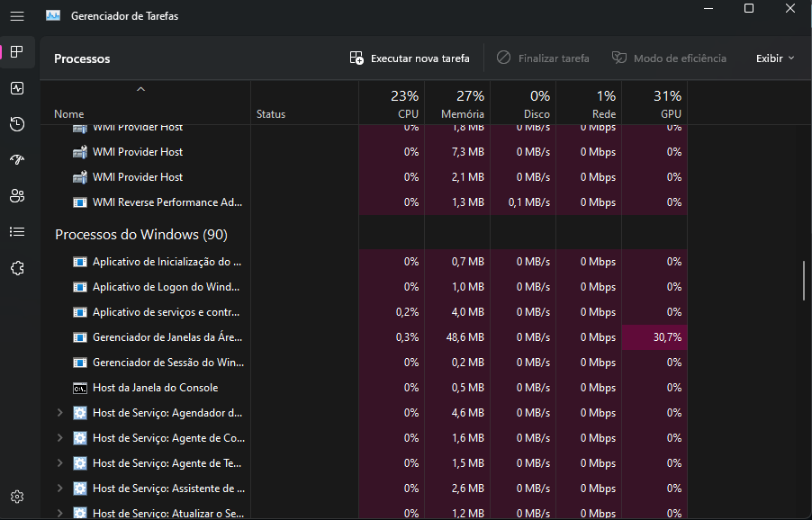Screen dimensions: 812x520
Task: Click the Aplicativo de Inicialização process icon
Action: tap(80, 262)
